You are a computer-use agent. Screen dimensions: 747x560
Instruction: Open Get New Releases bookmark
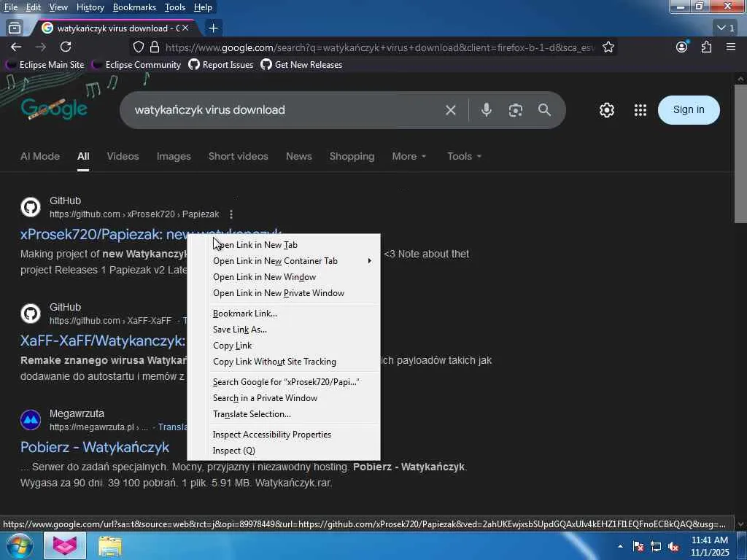coord(301,65)
